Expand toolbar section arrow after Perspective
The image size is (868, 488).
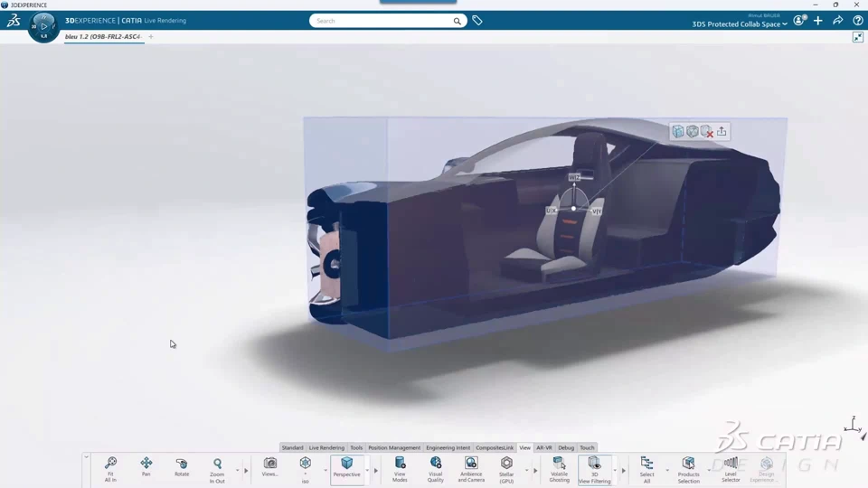tap(376, 471)
